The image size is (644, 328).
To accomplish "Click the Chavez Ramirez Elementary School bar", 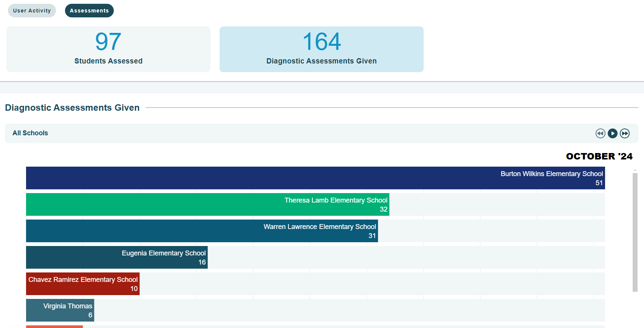I will 83,284.
